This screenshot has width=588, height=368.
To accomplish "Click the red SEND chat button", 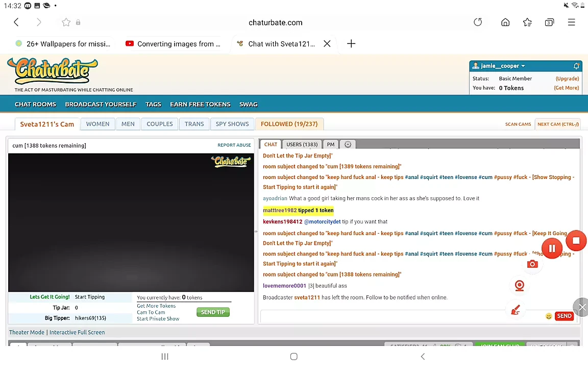I will pos(564,316).
